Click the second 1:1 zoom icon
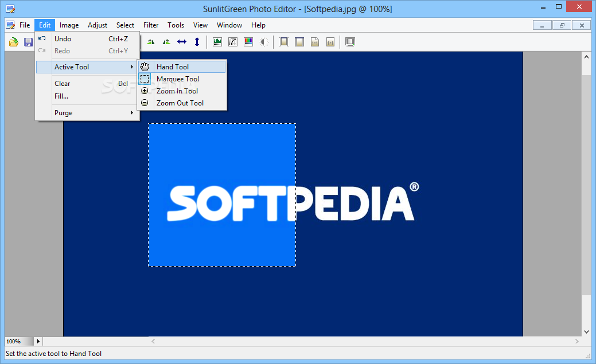Viewport: 596px width, 364px height. tap(330, 42)
